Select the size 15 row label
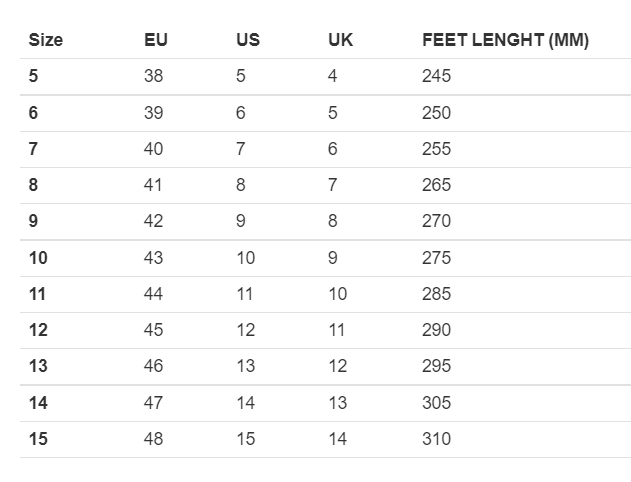 [x=38, y=439]
